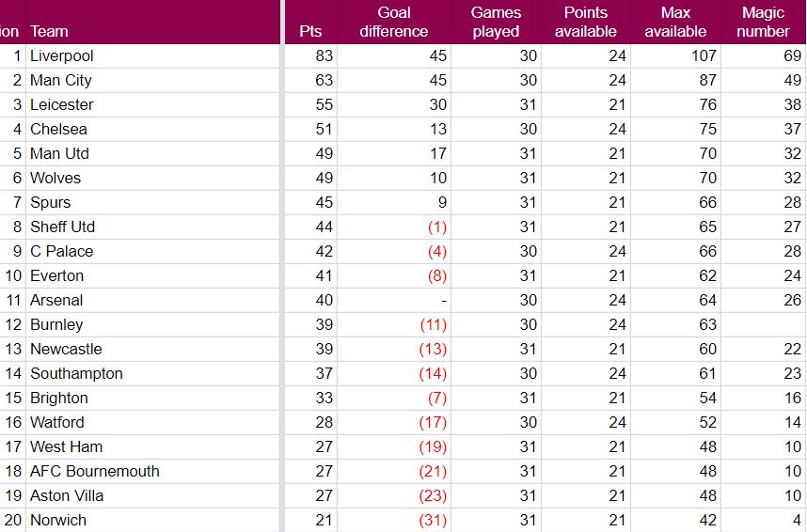Click the Magic number column header
Viewport: 807px width, 532px height.
tap(763, 22)
